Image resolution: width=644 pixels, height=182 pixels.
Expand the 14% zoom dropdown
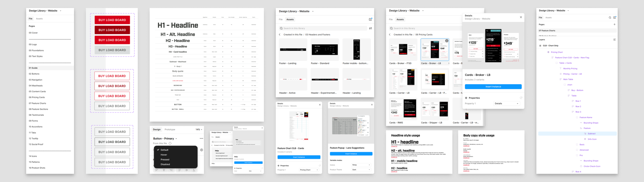tap(199, 130)
